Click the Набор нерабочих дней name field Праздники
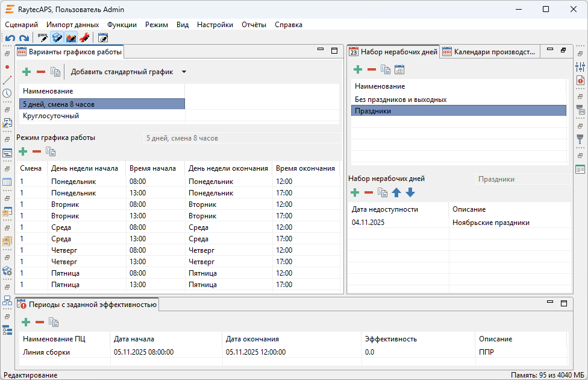The image size is (588, 380). (523, 179)
